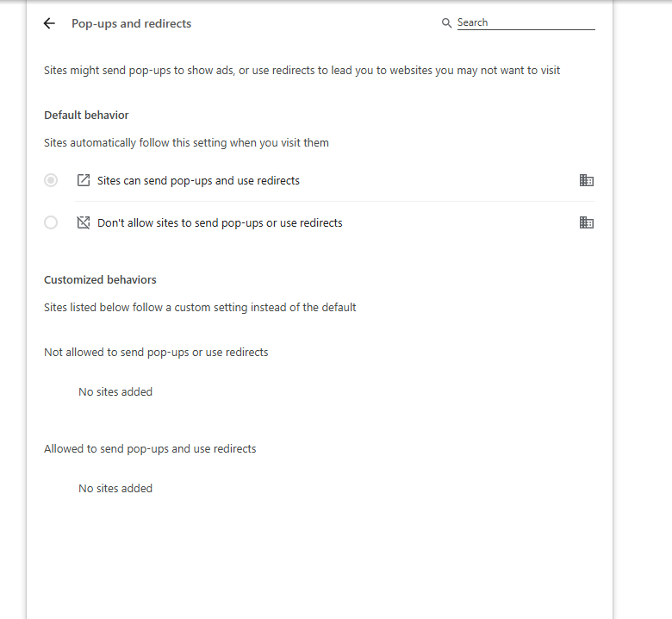Click the organization building icon in 'Sites can send' row
The height and width of the screenshot is (619, 672).
point(587,180)
